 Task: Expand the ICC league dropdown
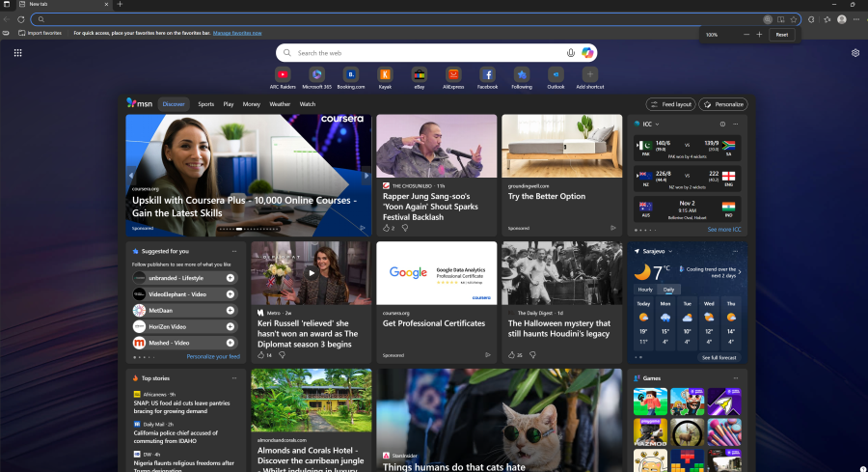pyautogui.click(x=657, y=125)
